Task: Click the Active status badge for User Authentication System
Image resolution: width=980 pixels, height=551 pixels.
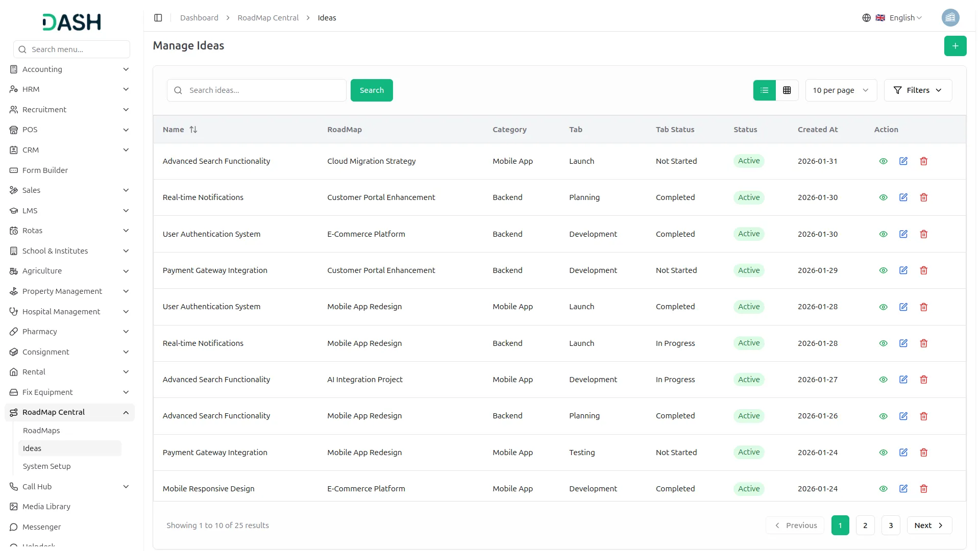Action: [x=748, y=234]
